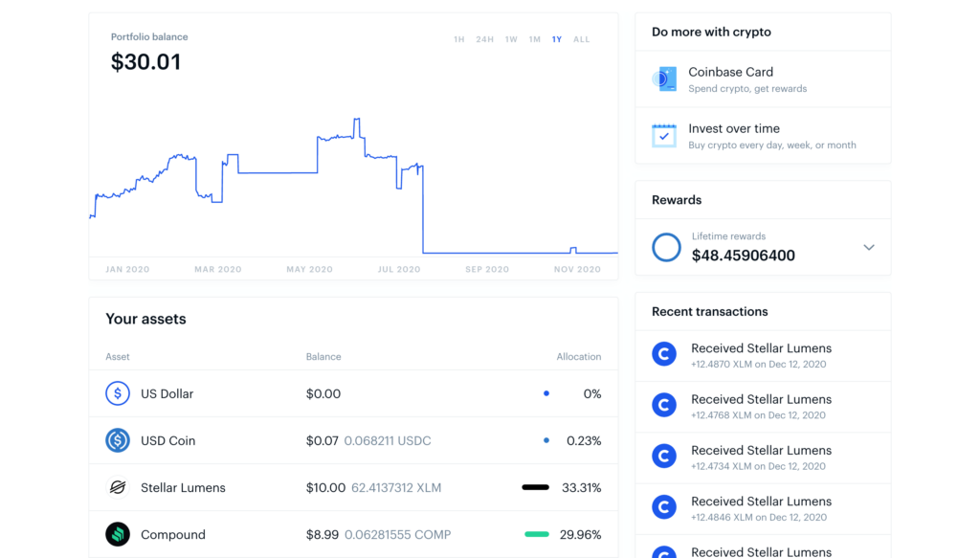980x558 pixels.
Task: Click the 0.06281555 COMP balance
Action: (x=397, y=534)
